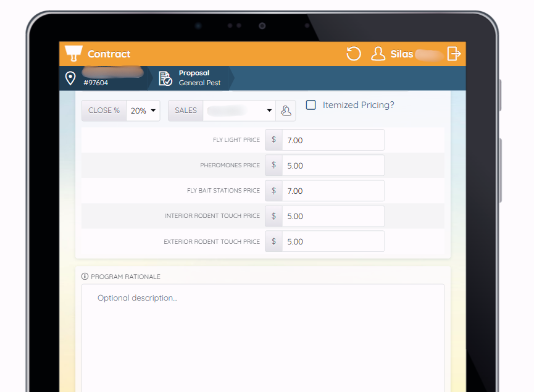This screenshot has width=534, height=392.
Task: Click the CLOSE % label
Action: pyautogui.click(x=104, y=111)
